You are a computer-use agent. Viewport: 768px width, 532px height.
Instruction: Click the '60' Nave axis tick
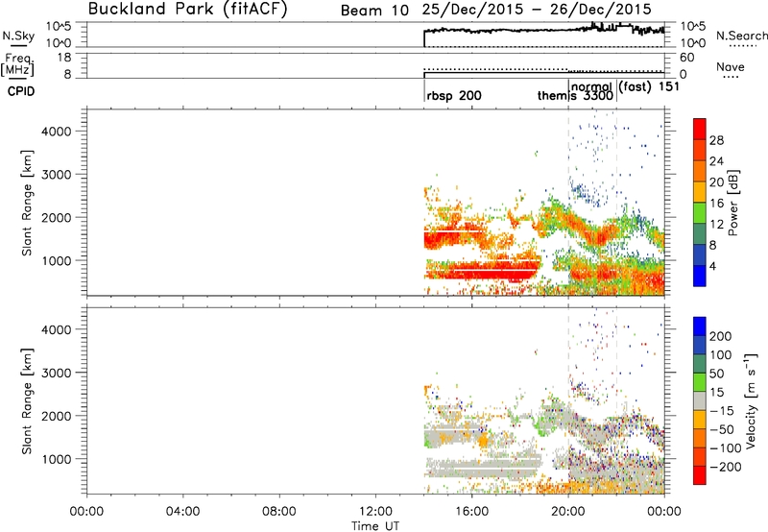click(686, 58)
